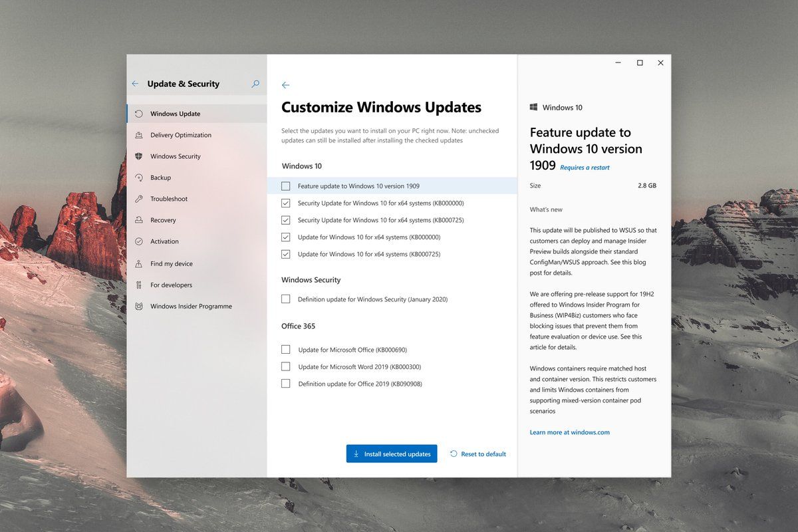Click the Windows logo in details pane
The width and height of the screenshot is (798, 532).
point(533,107)
